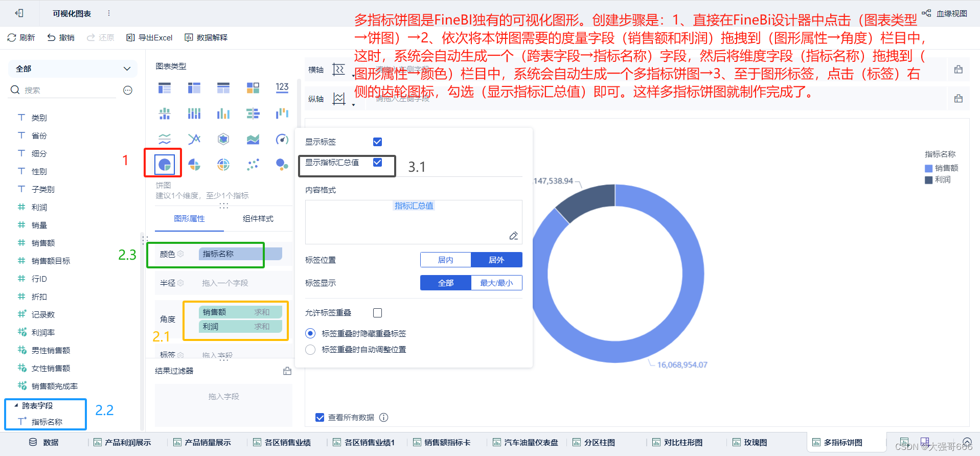The height and width of the screenshot is (456, 980).
Task: Click the 销售额 legend color swatch
Action: point(928,168)
